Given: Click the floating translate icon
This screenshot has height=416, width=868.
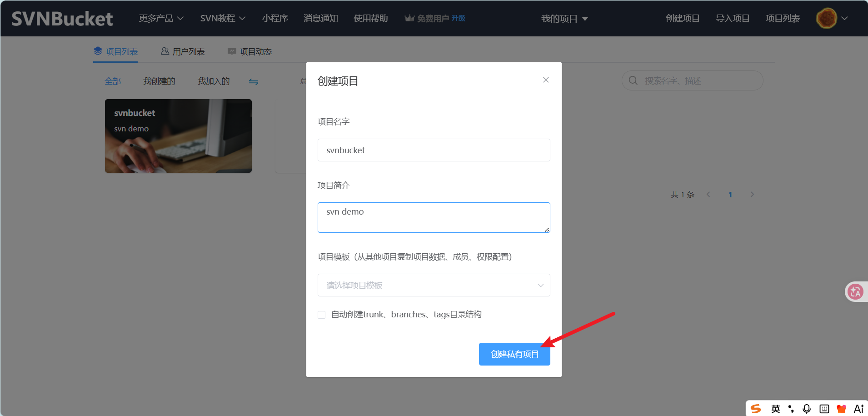Looking at the screenshot, I should [856, 292].
